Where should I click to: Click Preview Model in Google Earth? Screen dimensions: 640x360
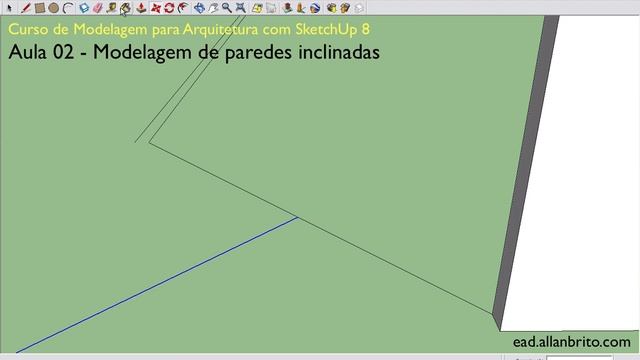[x=315, y=8]
